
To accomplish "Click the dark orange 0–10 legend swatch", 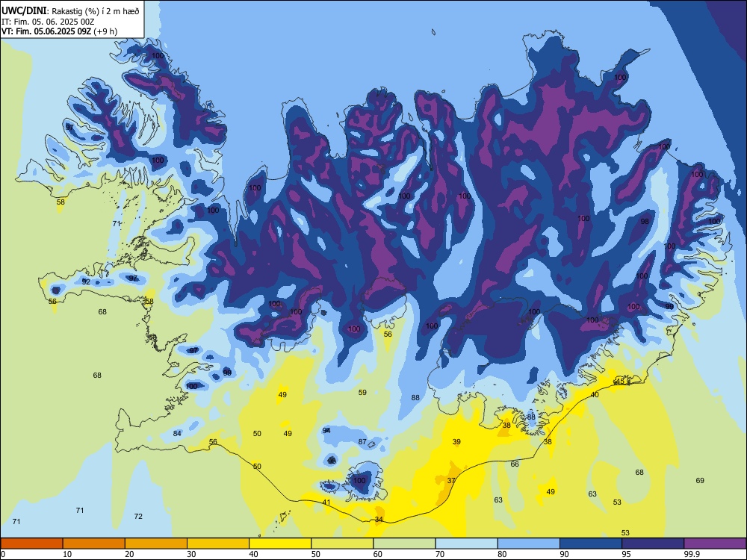I will (31, 544).
